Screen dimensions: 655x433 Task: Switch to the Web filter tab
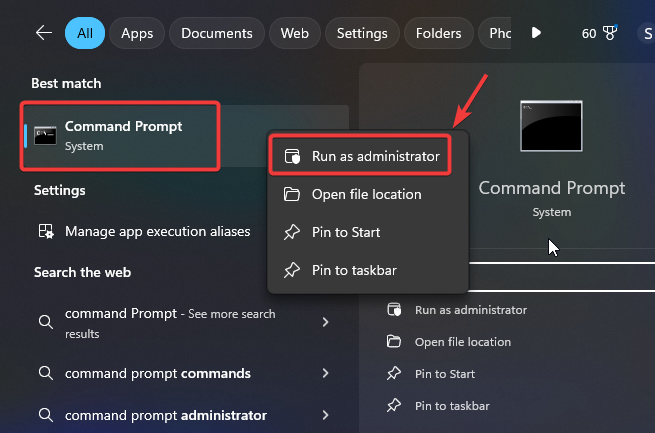click(x=294, y=33)
